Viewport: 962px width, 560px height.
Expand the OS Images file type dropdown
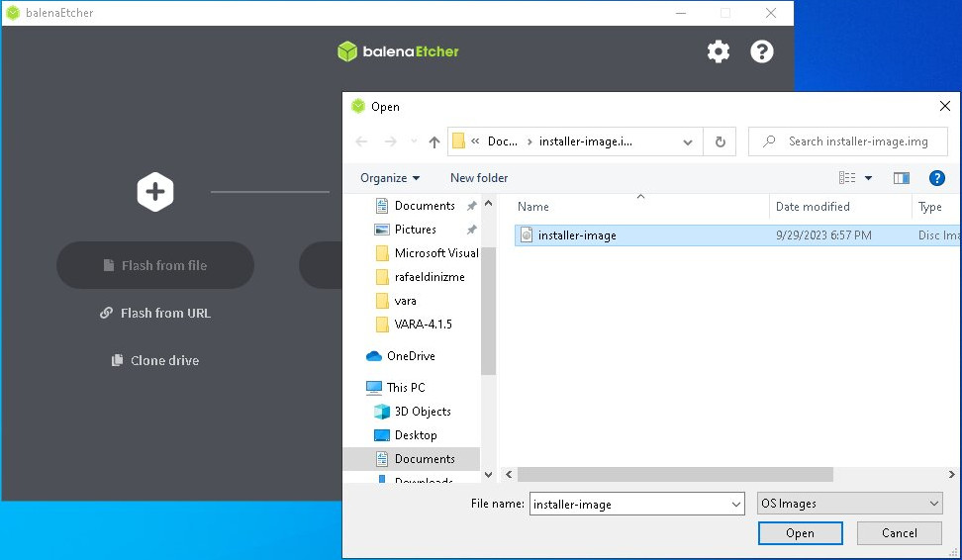click(934, 504)
